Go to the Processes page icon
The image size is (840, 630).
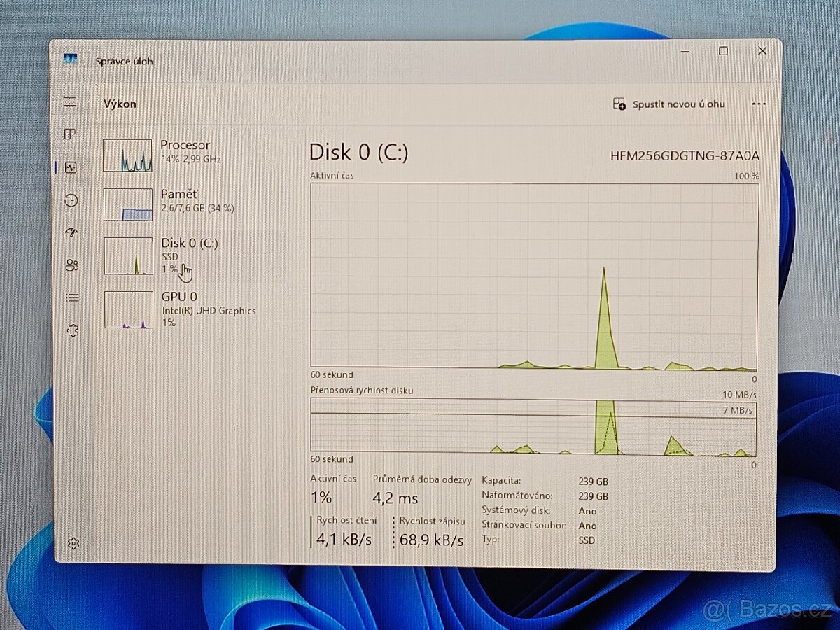(70, 134)
